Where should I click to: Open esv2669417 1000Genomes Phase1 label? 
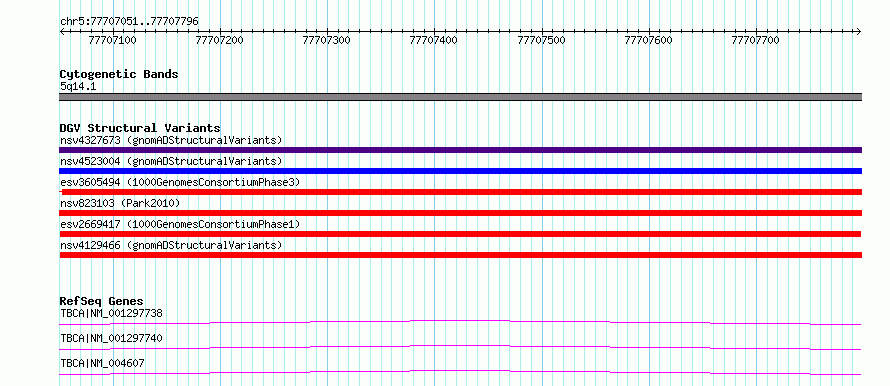(180, 224)
